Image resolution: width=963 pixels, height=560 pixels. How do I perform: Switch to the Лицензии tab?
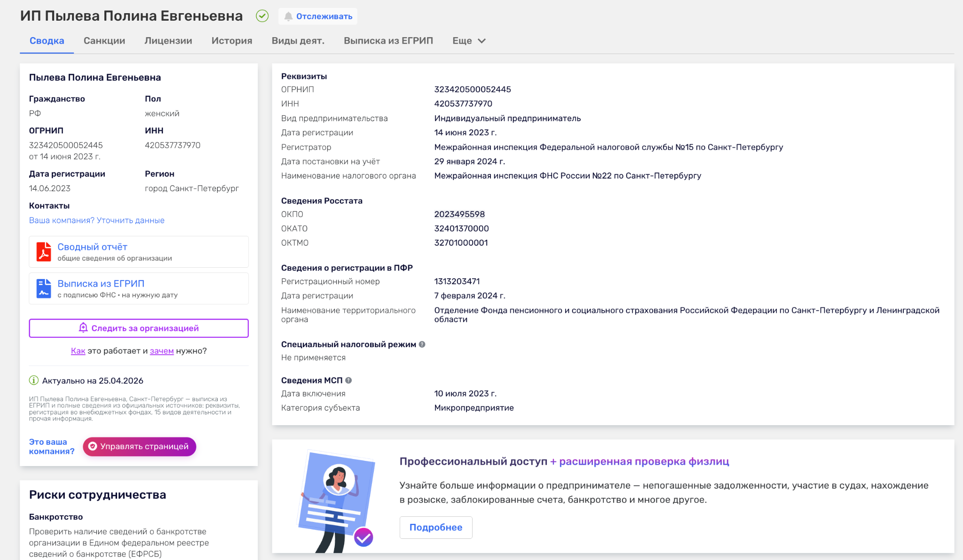(x=168, y=41)
